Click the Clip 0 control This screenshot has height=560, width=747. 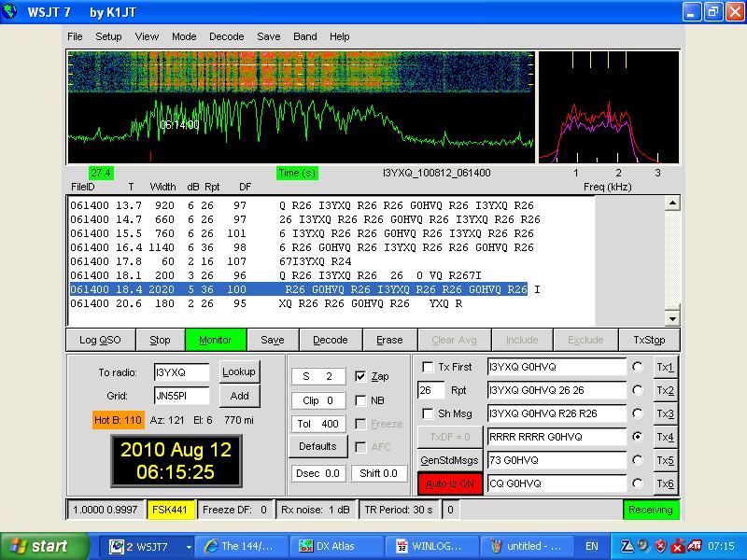click(317, 400)
